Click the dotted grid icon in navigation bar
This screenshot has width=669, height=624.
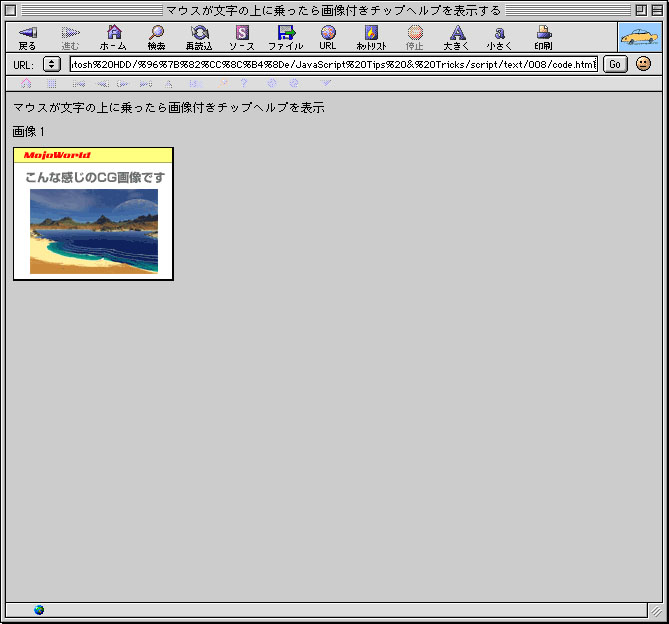click(x=52, y=84)
